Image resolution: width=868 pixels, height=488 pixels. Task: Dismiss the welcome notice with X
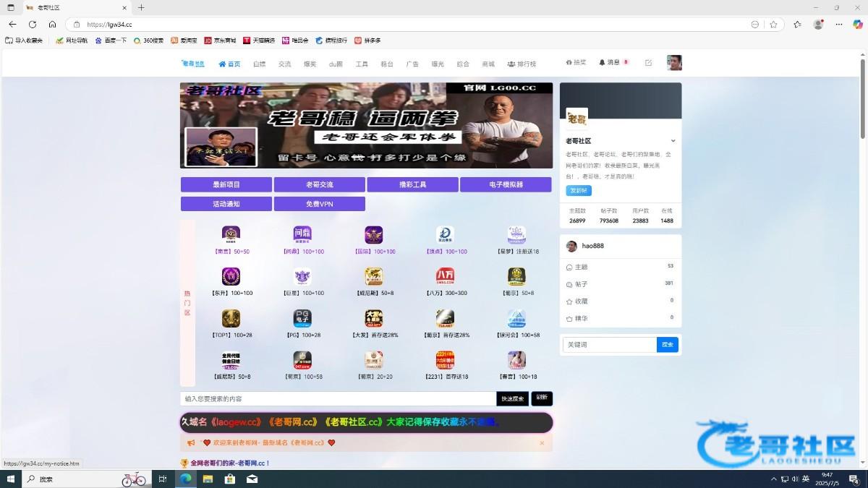[x=542, y=443]
